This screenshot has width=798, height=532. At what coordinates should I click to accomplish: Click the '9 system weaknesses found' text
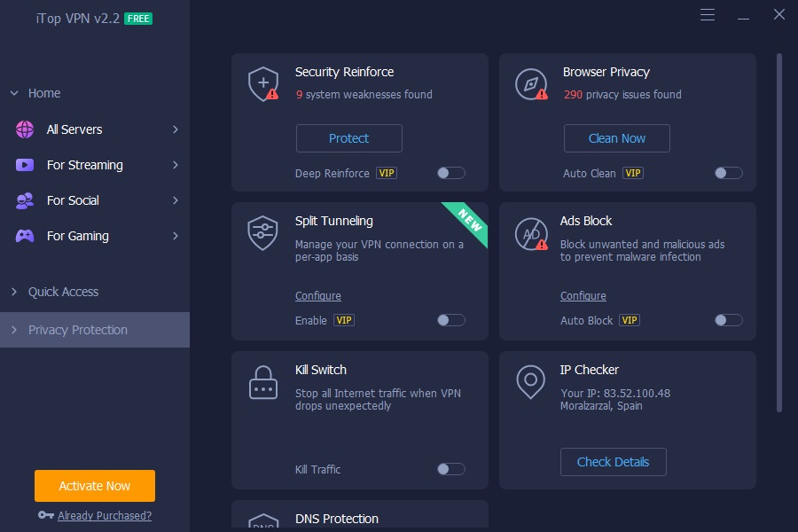coord(364,95)
